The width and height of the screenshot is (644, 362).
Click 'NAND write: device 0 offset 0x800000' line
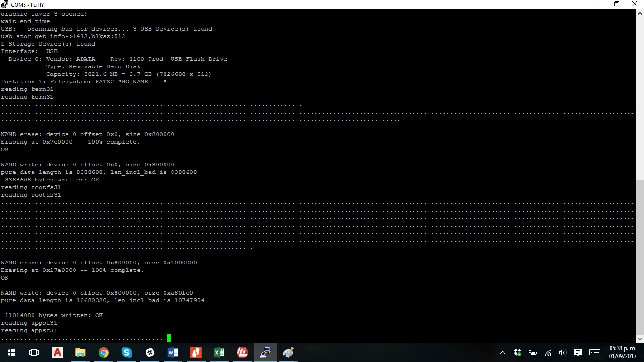pos(97,293)
